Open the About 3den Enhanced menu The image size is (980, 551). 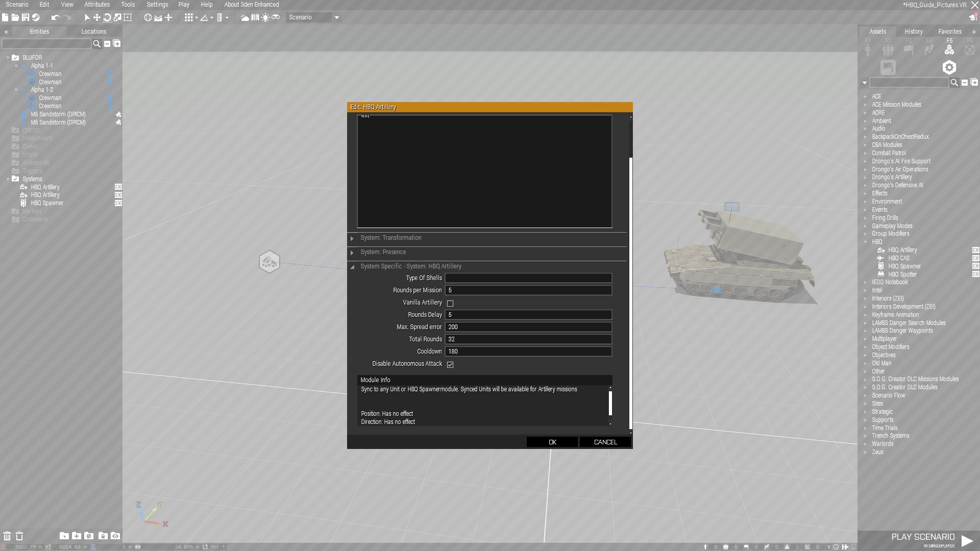click(x=252, y=5)
